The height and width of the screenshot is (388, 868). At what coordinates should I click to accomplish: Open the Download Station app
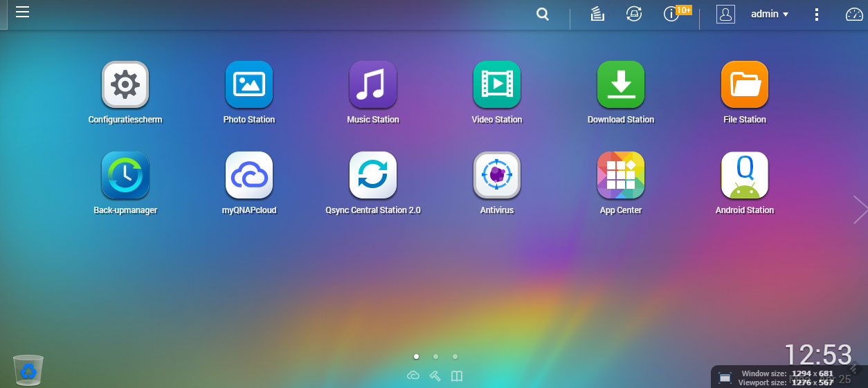point(621,84)
